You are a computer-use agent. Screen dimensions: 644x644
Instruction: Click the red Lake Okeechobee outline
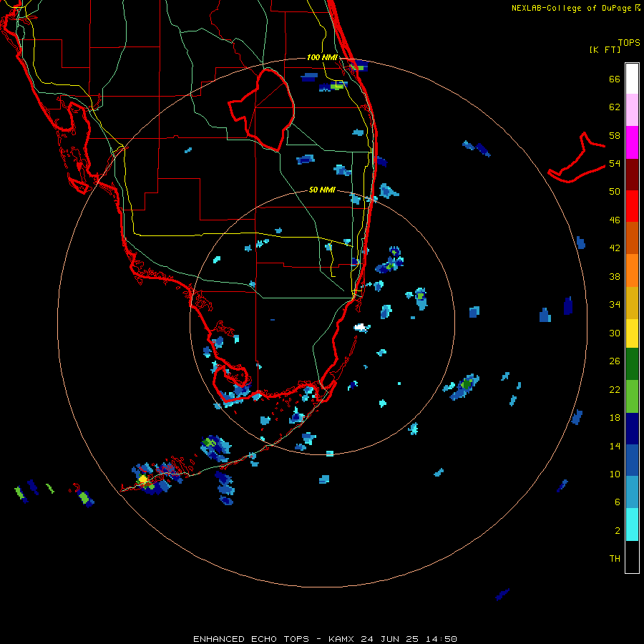261,109
